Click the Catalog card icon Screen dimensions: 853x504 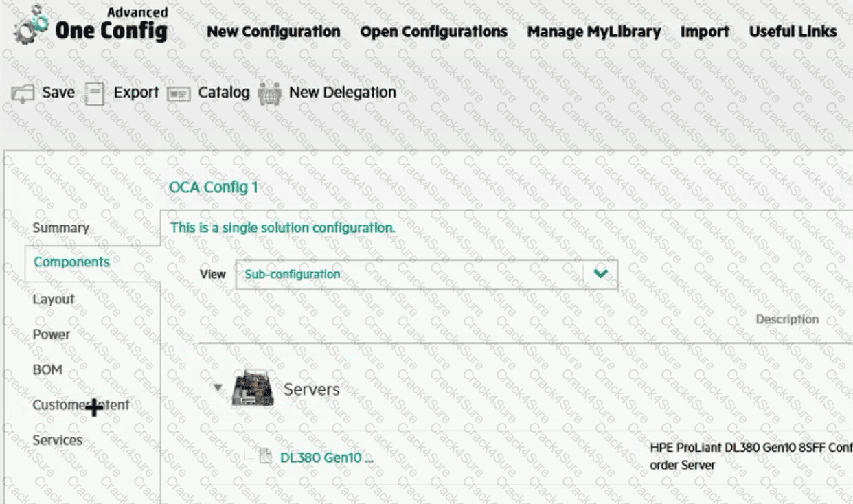179,94
